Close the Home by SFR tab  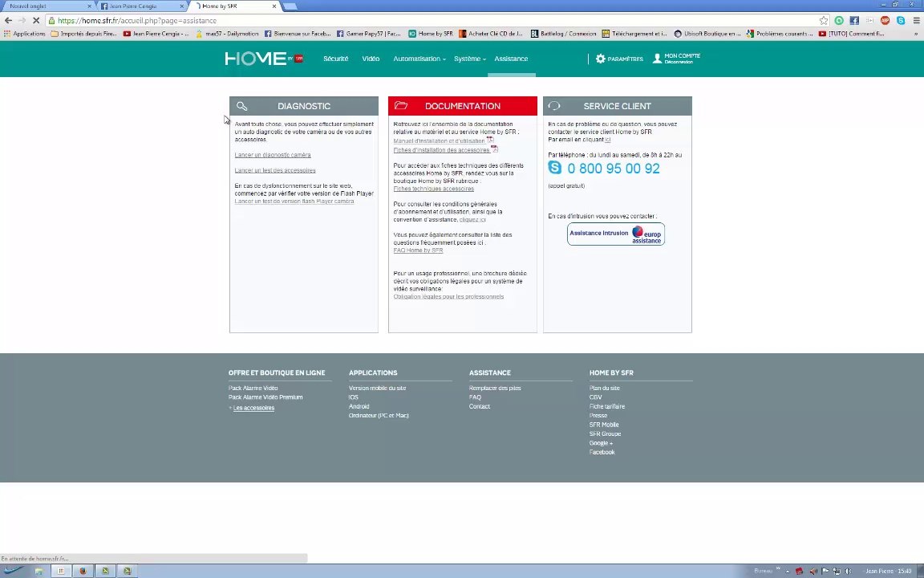click(x=274, y=6)
